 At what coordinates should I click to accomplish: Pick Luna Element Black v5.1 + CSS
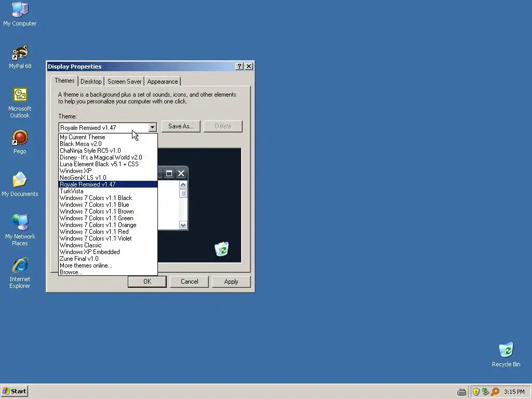pos(108,164)
